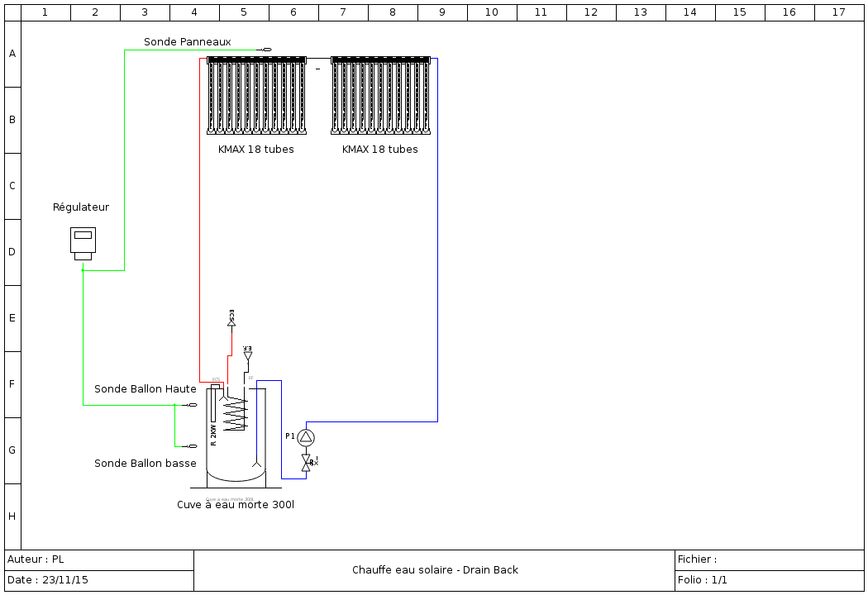This screenshot has height=595, width=868.
Task: Click the 'Folio : 1/1' title block cell
Action: pos(770,581)
